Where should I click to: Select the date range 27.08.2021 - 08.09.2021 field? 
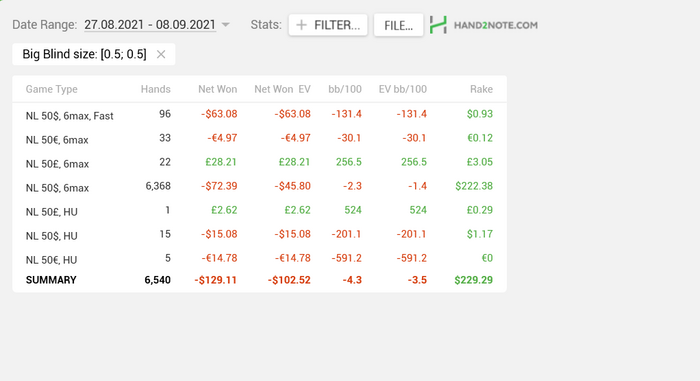coord(150,25)
